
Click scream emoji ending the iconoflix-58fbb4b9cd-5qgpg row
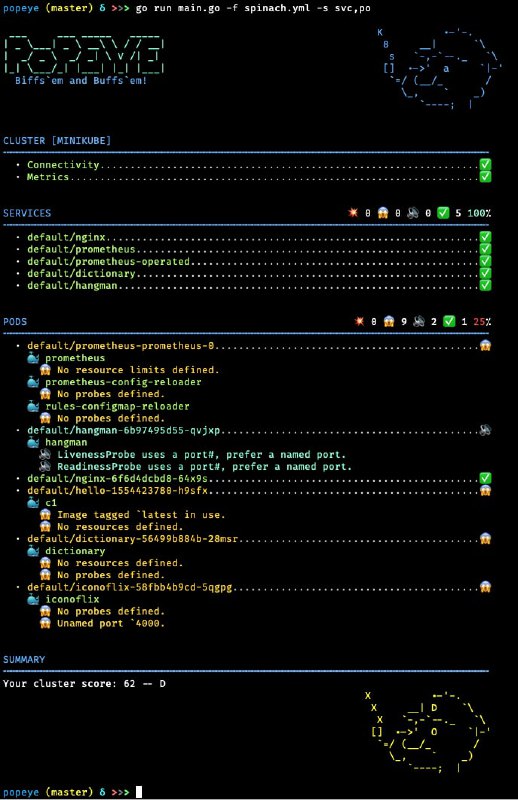coord(485,587)
